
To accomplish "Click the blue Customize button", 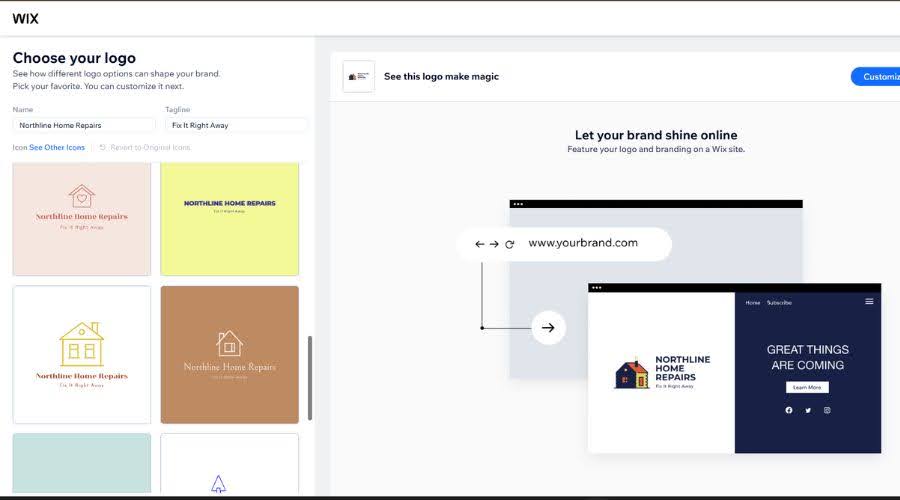I will [876, 76].
